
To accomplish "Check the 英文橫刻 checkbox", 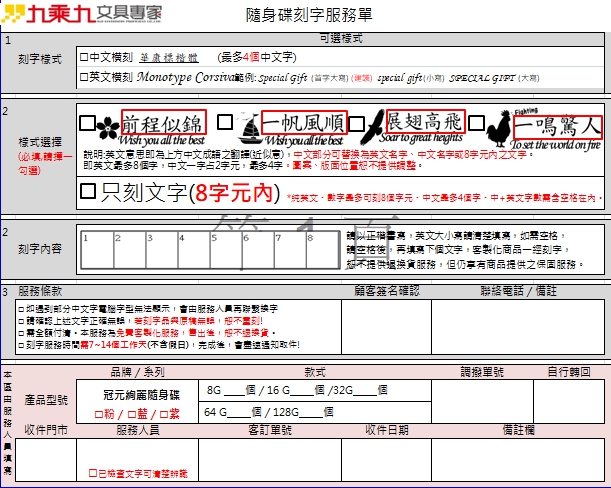I will (84, 77).
